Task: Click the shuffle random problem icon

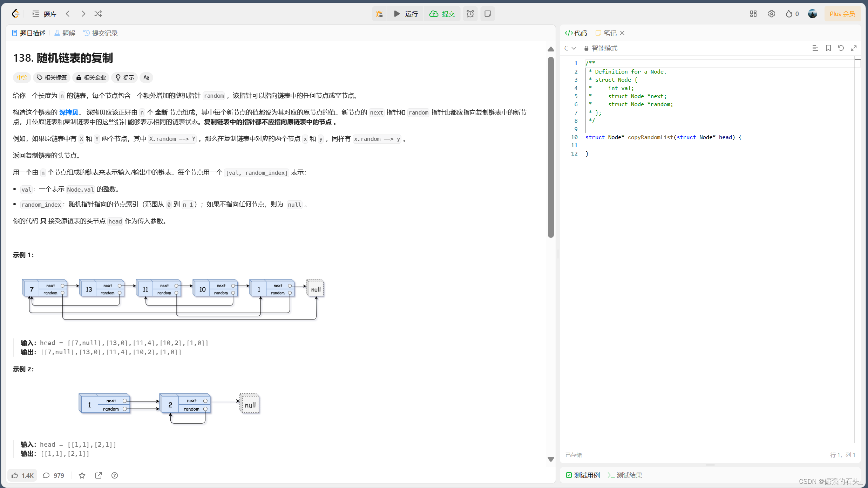Action: (98, 14)
